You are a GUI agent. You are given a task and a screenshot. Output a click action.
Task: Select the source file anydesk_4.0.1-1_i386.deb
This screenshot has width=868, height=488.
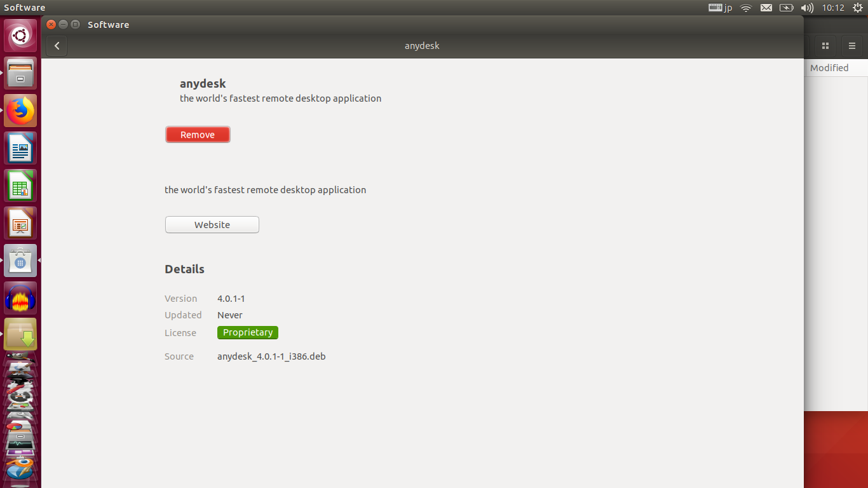click(x=271, y=356)
